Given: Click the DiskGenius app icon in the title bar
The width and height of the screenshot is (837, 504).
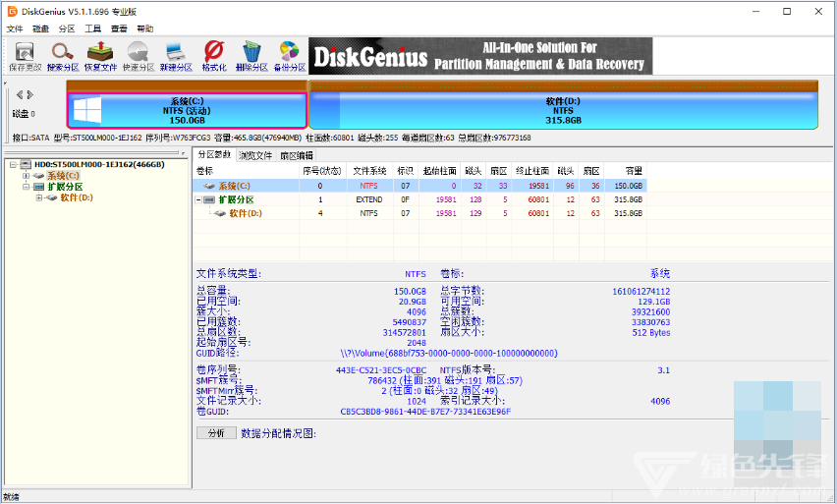Looking at the screenshot, I should click(12, 11).
